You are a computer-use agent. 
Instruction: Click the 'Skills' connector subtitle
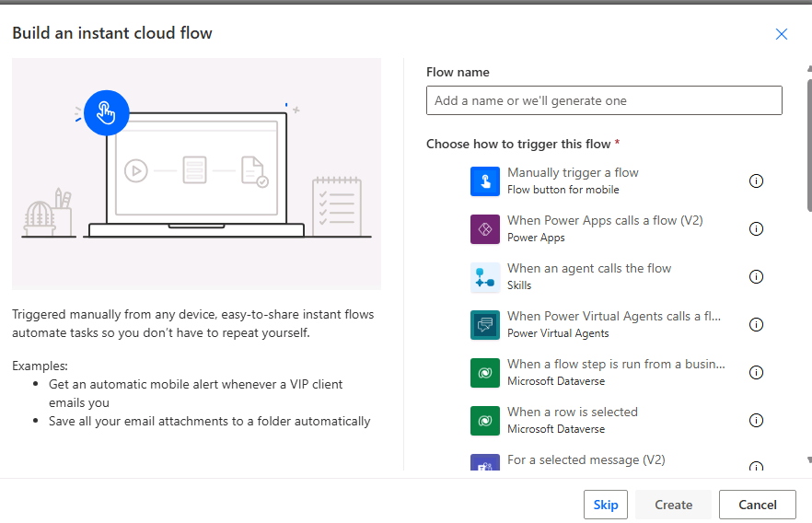click(x=519, y=285)
